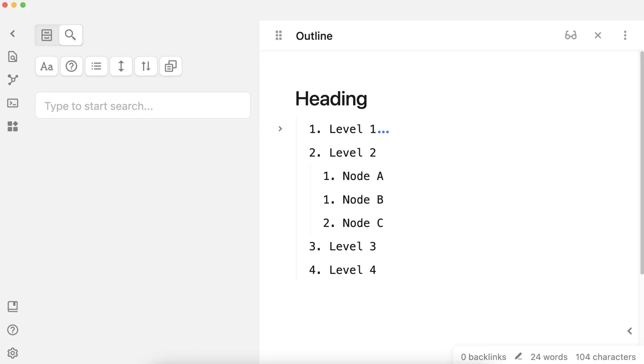Toggle match case Aa option
Image resolution: width=644 pixels, height=364 pixels.
pos(47,66)
